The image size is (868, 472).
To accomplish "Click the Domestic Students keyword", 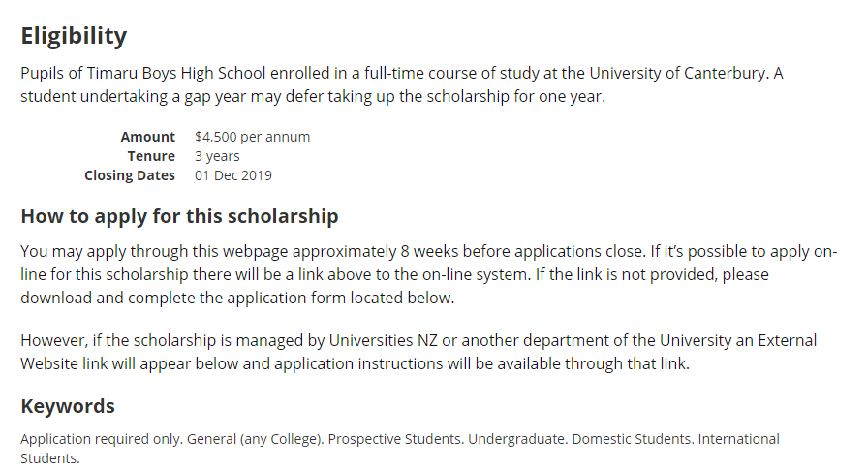I will pyautogui.click(x=633, y=439).
